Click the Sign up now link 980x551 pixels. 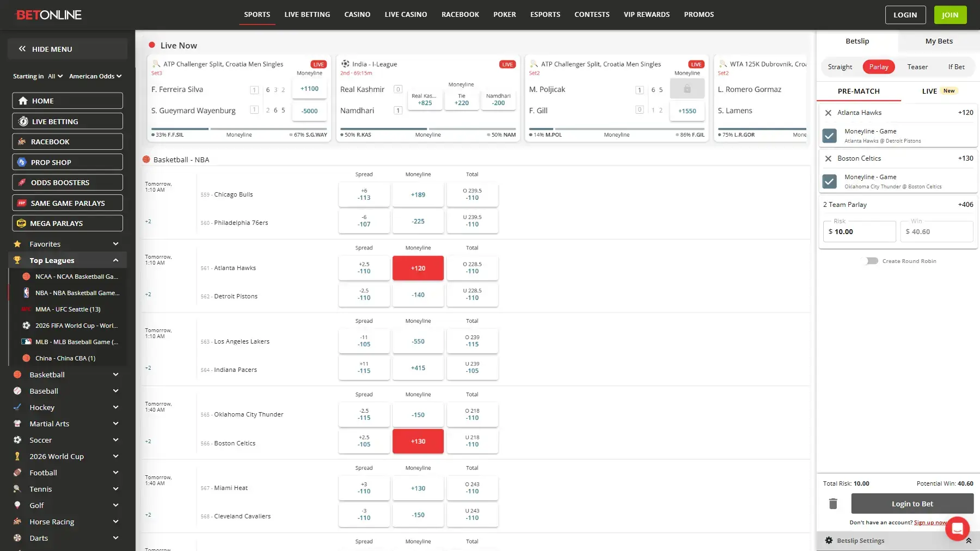[930, 523]
